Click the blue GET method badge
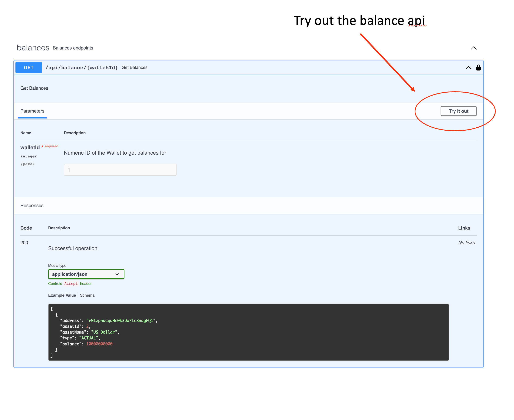Screen dimensions: 514x420 pyautogui.click(x=28, y=68)
